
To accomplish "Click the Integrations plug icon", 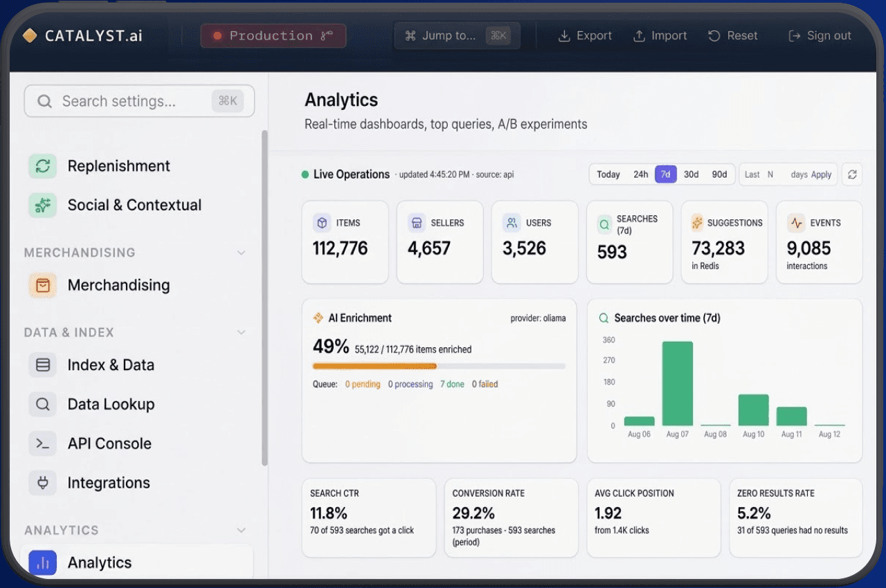I will coord(42,483).
